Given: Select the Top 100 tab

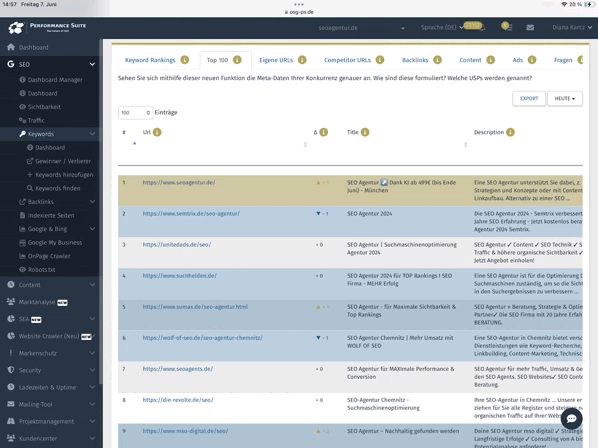Looking at the screenshot, I should coord(217,60).
